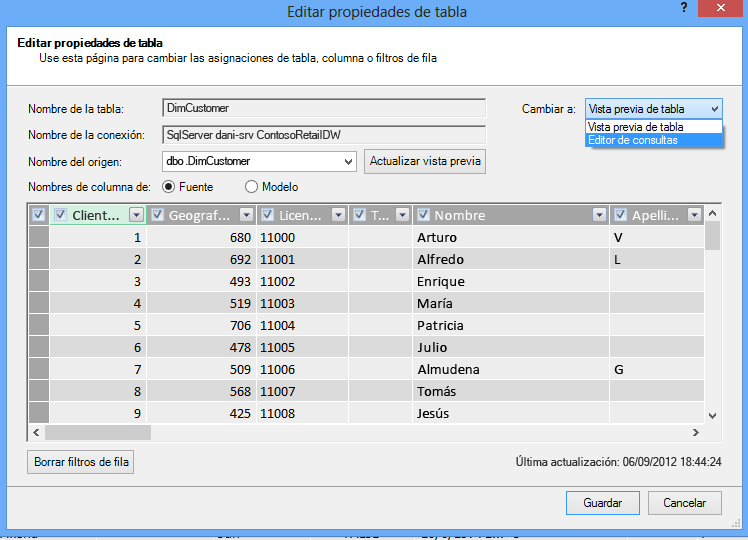Click the Enrique name cell
This screenshot has height=540, width=748.
pyautogui.click(x=510, y=281)
